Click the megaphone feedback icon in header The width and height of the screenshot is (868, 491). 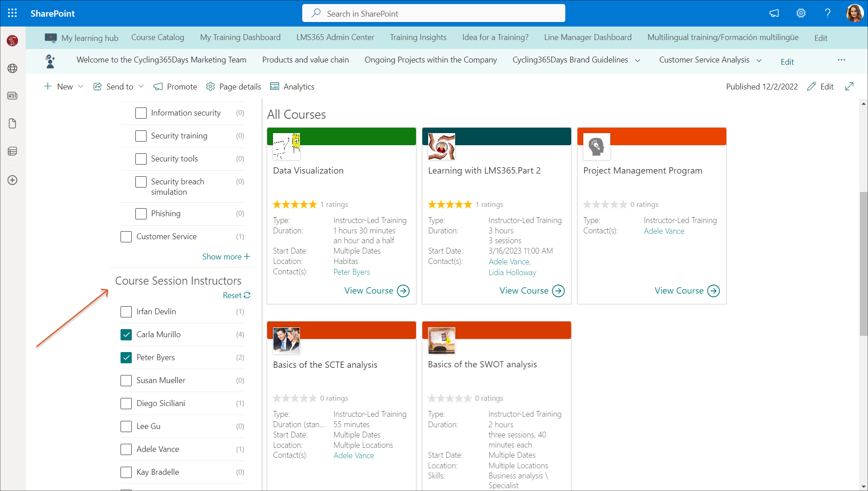774,13
